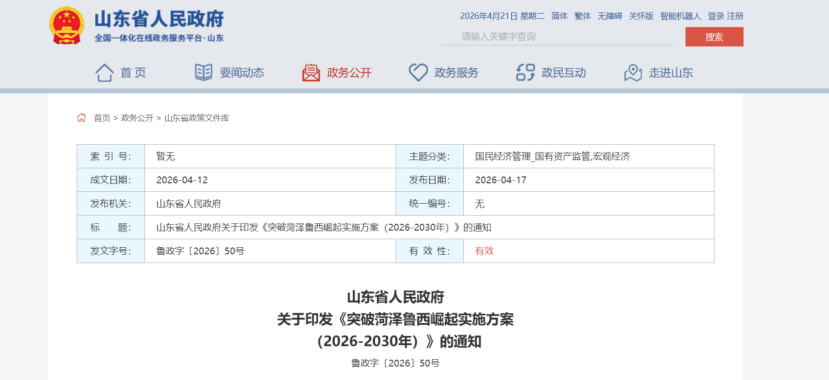829x380 pixels.
Task: Open the 智能机器人 assistant
Action: (x=680, y=16)
